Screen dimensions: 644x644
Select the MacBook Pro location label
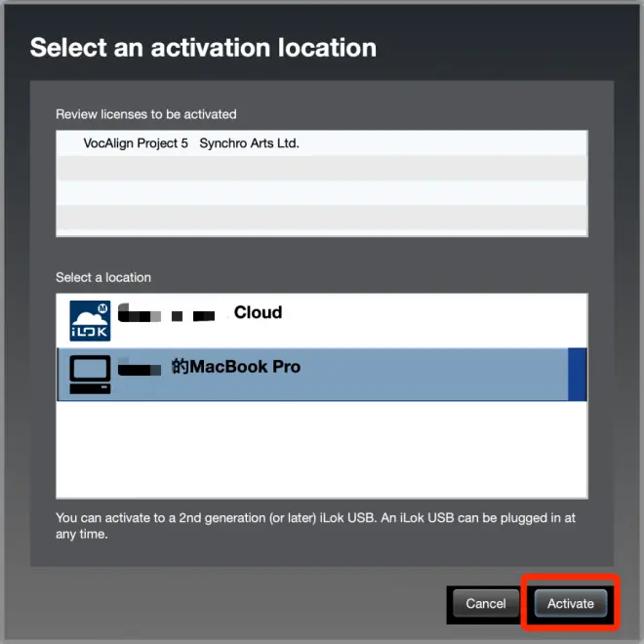[x=236, y=366]
